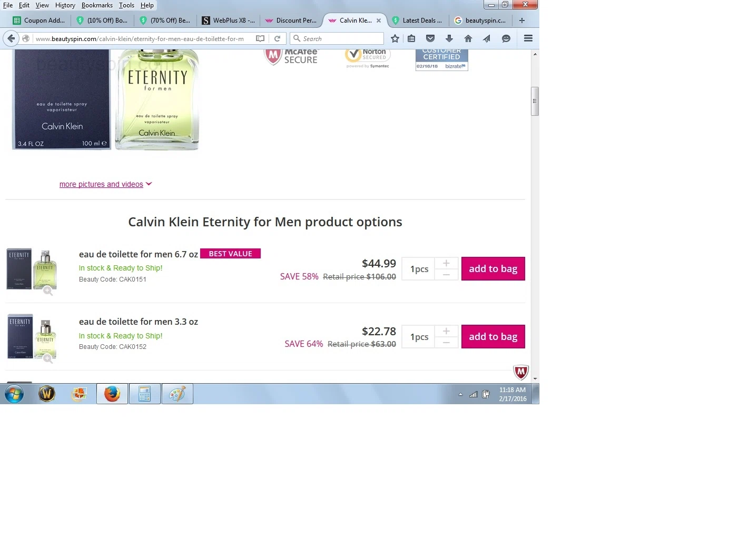The image size is (749, 560).
Task: Switch to the (10% Off) Bo... tab
Action: [x=102, y=21]
